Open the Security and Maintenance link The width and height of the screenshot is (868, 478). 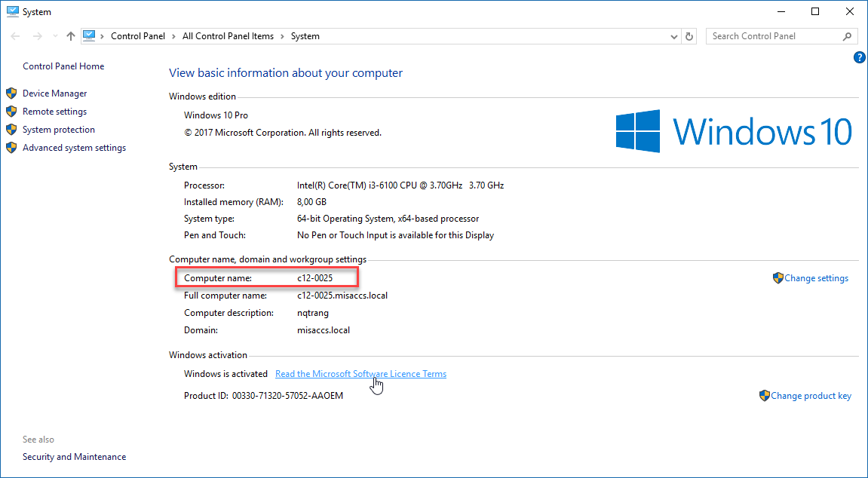pos(74,457)
